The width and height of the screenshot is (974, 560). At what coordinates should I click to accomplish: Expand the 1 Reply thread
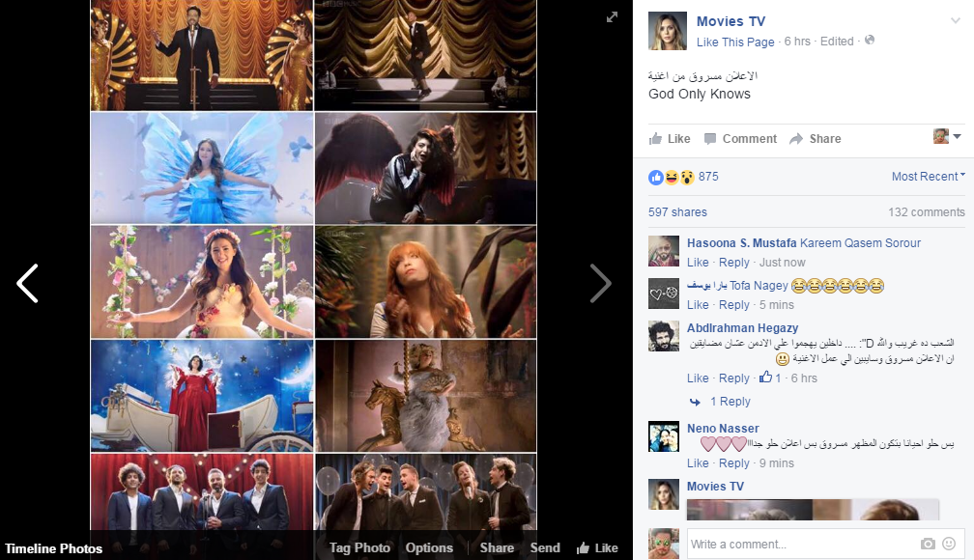[730, 402]
